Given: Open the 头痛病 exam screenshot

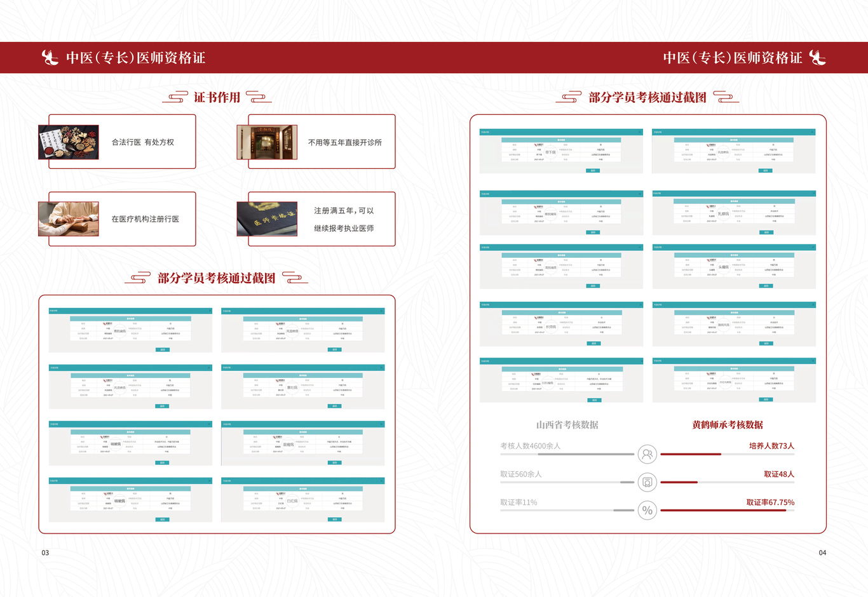Looking at the screenshot, I should (734, 266).
